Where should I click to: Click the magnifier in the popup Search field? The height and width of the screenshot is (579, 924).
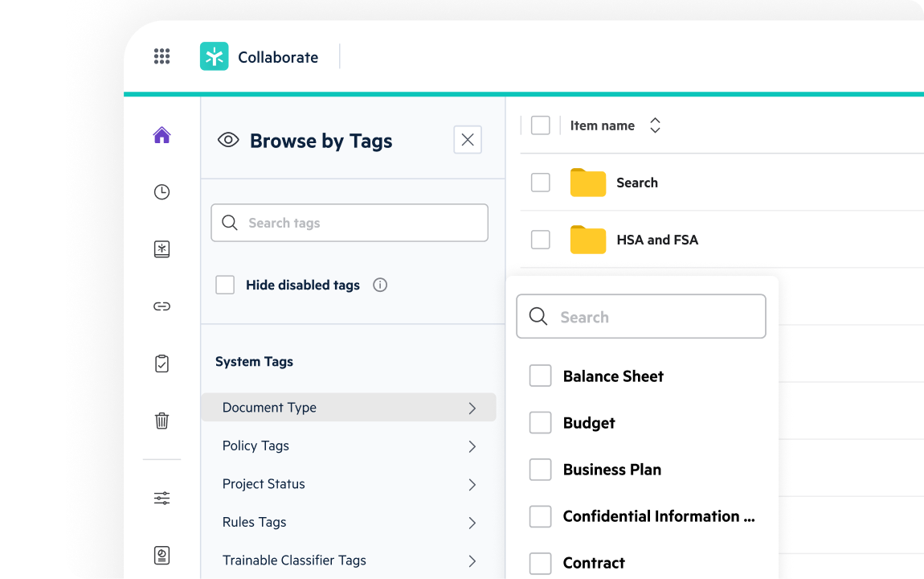[x=538, y=317]
